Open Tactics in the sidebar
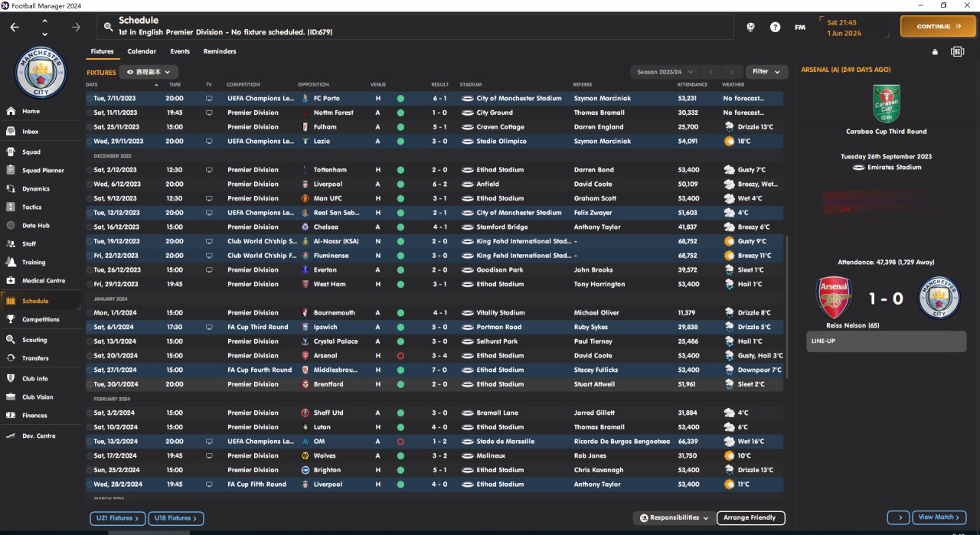 pyautogui.click(x=31, y=207)
